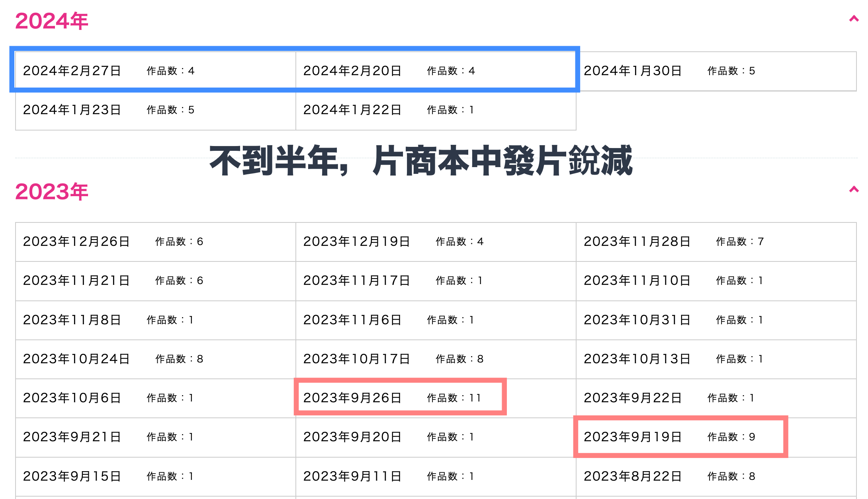Select the 2023年9月15日 table cell
Screen dimensions: 868x499
(x=72, y=476)
